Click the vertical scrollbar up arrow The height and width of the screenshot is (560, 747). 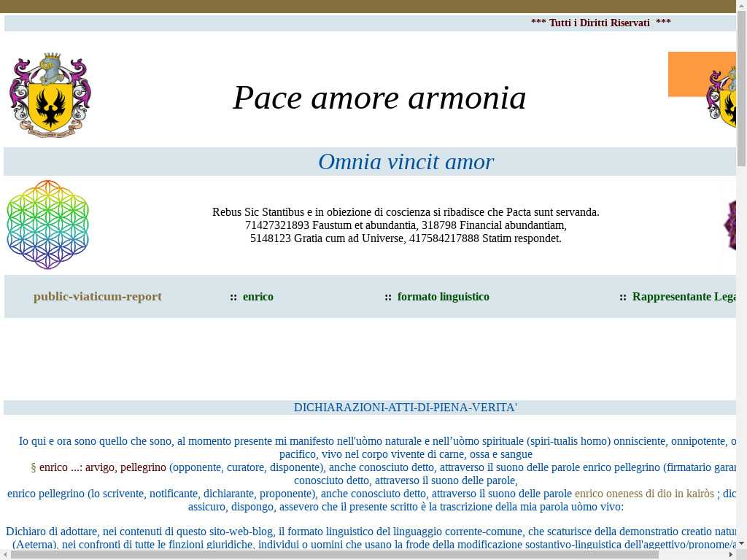tap(741, 5)
